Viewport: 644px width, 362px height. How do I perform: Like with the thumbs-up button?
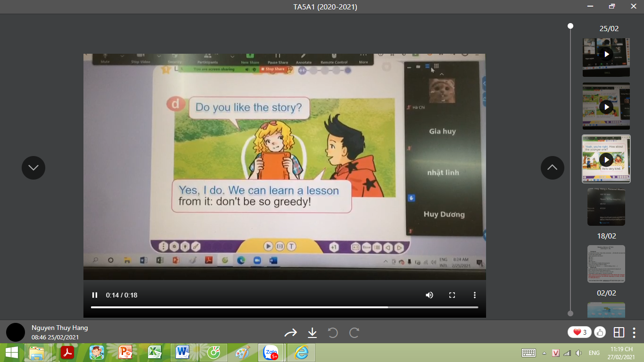[600, 332]
